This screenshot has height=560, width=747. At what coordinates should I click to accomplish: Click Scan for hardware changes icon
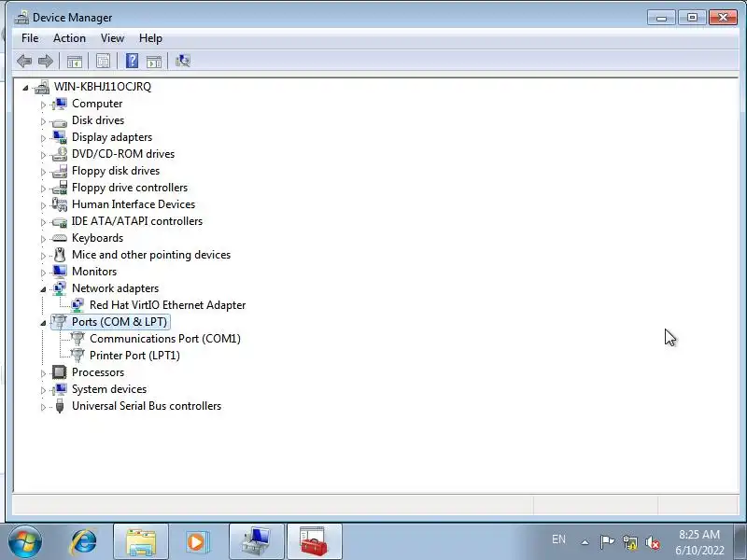coord(183,61)
